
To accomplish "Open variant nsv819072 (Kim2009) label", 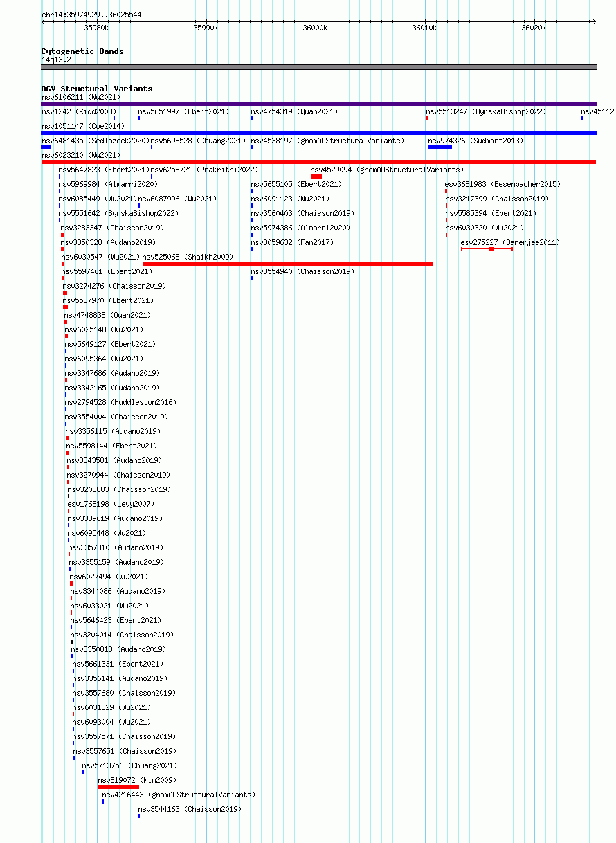I will click(x=137, y=780).
